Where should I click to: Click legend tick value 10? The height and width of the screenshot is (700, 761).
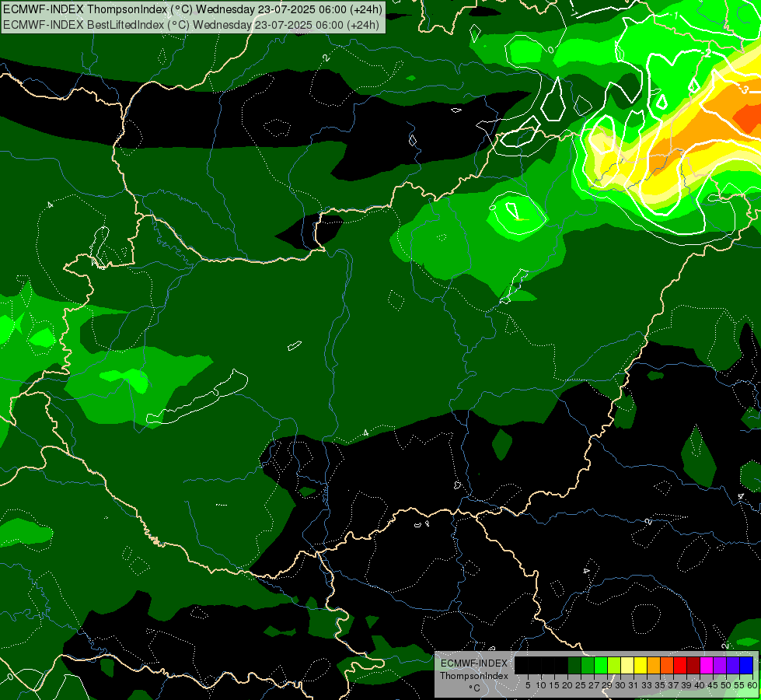pos(541,685)
